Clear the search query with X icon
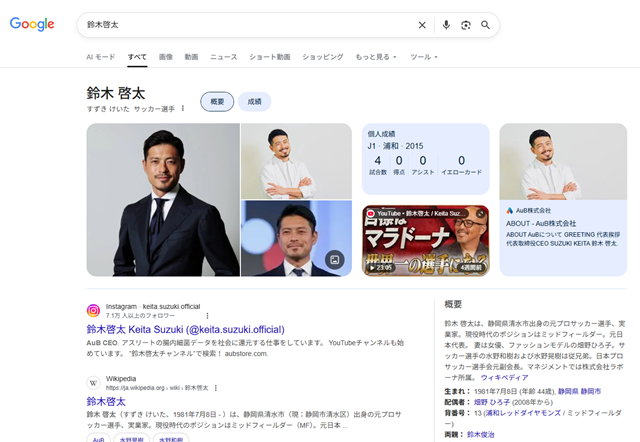Screen dimensions: 640x442 click(422, 25)
